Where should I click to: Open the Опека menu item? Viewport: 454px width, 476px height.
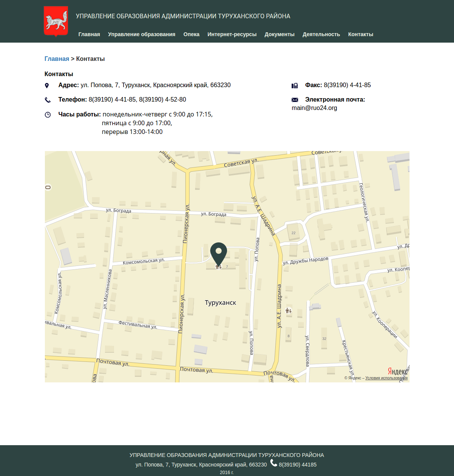[x=191, y=34]
